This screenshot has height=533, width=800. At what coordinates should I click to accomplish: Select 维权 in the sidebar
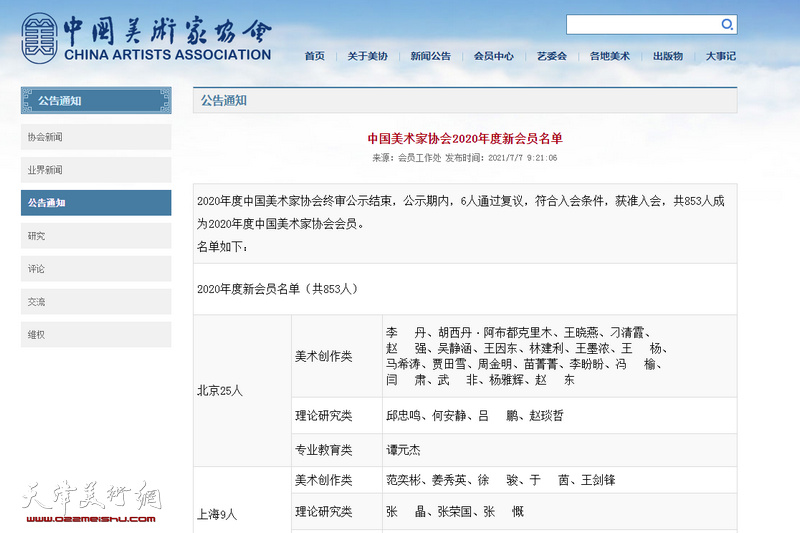[x=96, y=335]
